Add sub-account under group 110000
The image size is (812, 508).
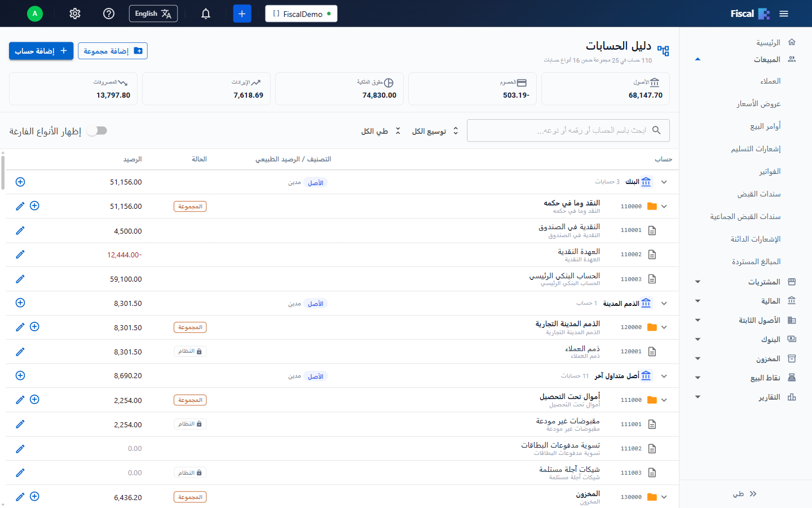pos(34,206)
